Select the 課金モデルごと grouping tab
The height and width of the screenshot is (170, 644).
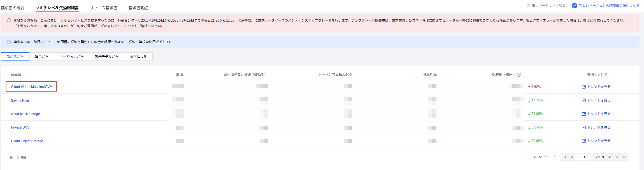[107, 57]
